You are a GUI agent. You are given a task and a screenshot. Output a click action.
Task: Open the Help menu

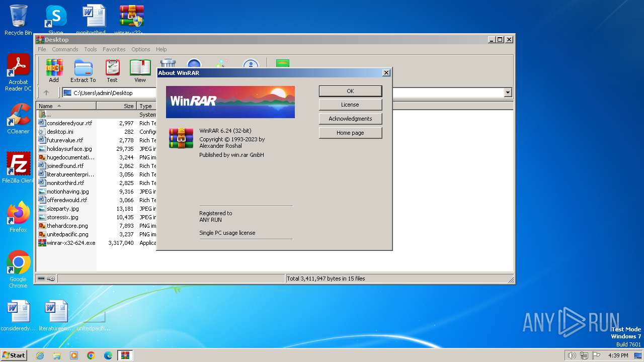[x=161, y=49]
